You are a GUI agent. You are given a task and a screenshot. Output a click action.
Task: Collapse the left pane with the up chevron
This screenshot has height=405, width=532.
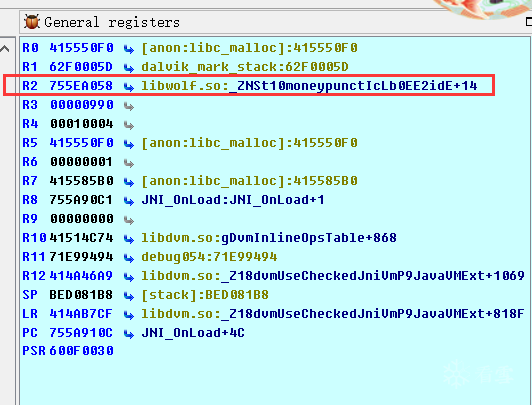point(5,49)
